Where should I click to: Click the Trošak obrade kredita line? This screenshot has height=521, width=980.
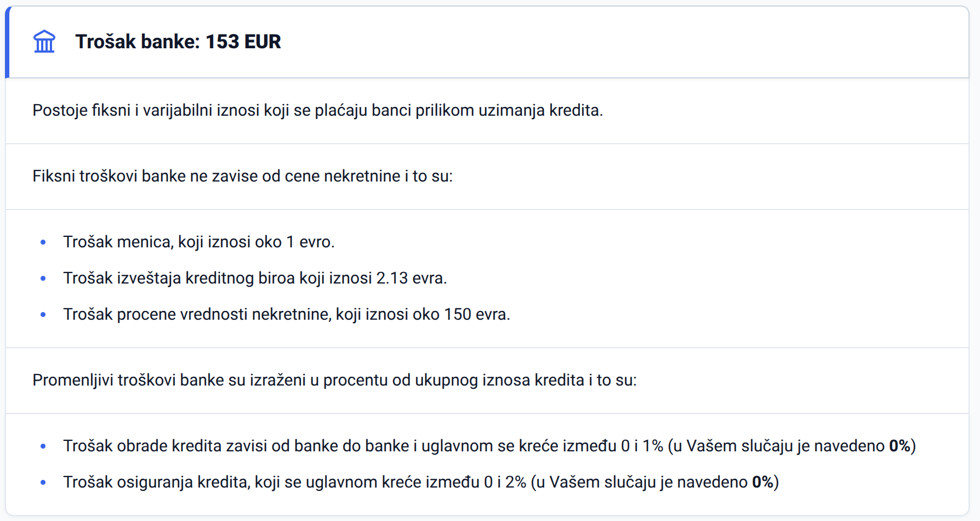click(x=489, y=446)
